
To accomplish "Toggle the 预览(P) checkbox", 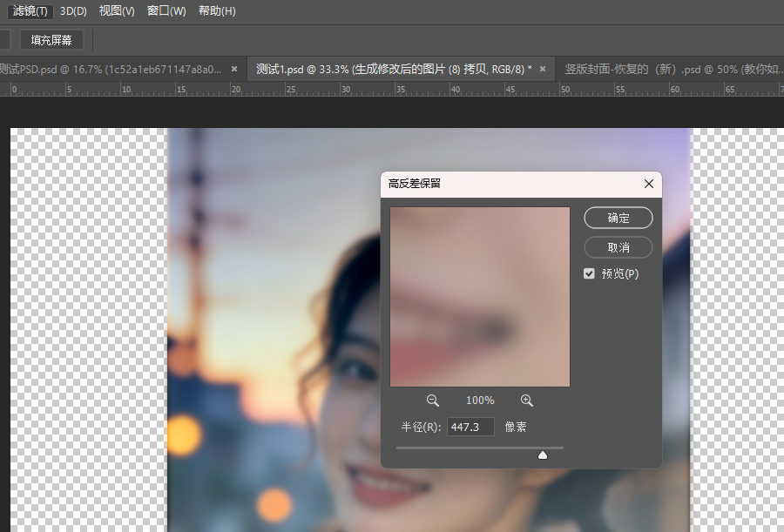I will 590,274.
